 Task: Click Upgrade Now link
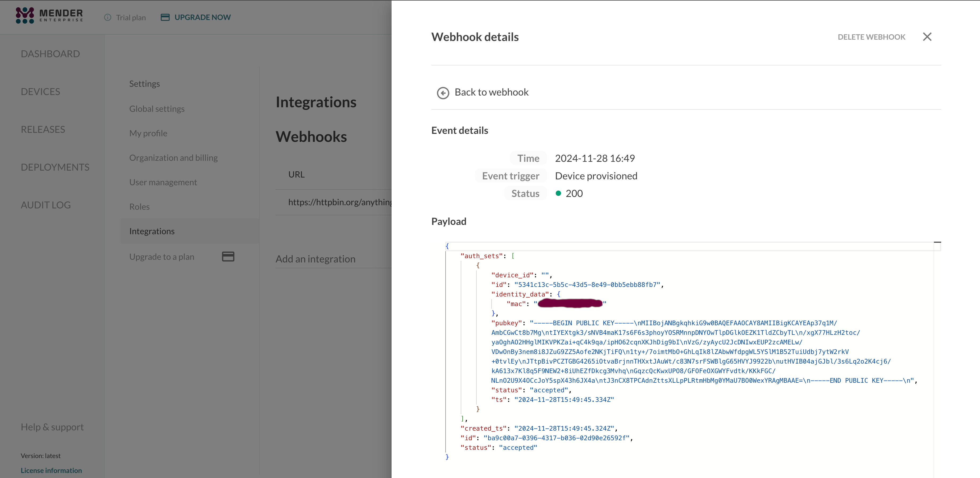pos(202,18)
